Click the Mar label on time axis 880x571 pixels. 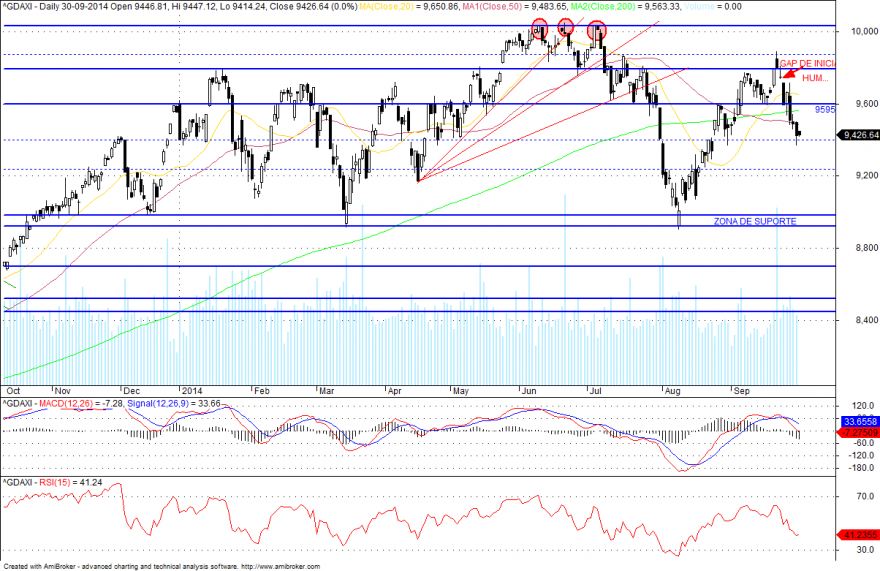click(327, 391)
